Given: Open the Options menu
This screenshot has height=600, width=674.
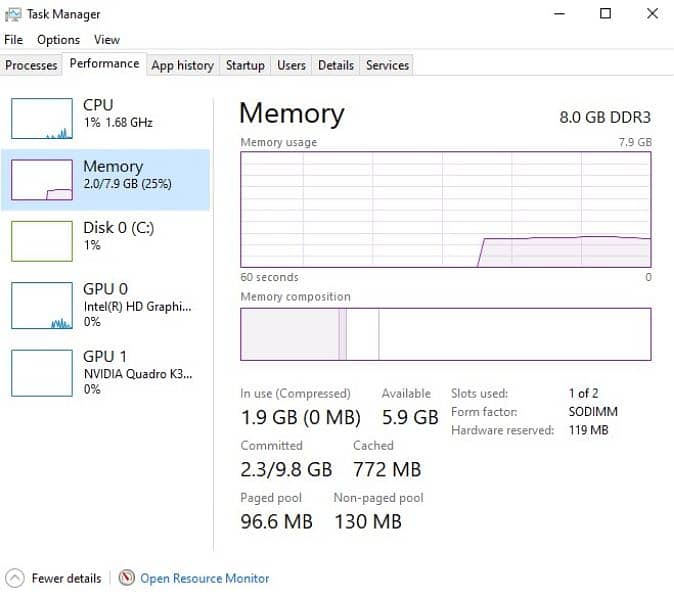Looking at the screenshot, I should [58, 40].
